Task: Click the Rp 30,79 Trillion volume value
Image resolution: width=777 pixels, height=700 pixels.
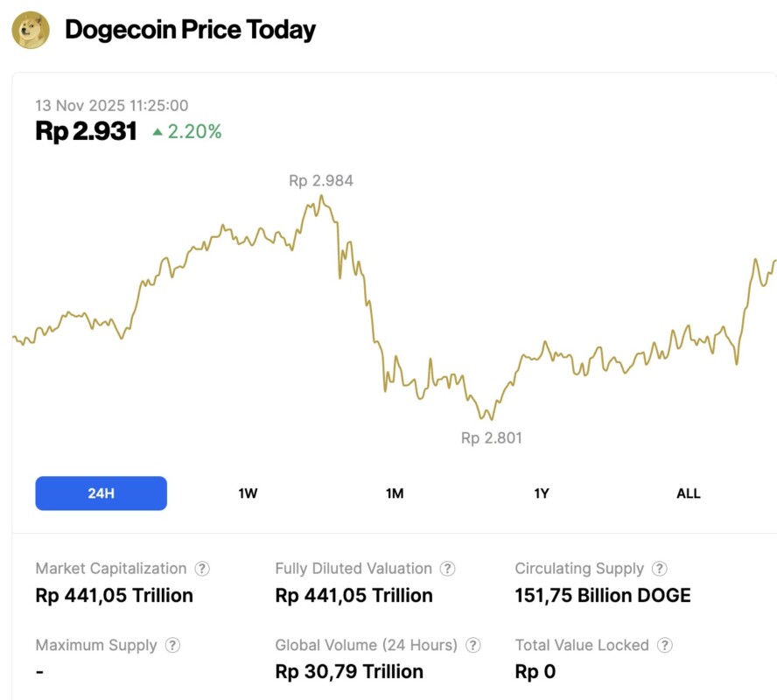Action: click(x=349, y=672)
